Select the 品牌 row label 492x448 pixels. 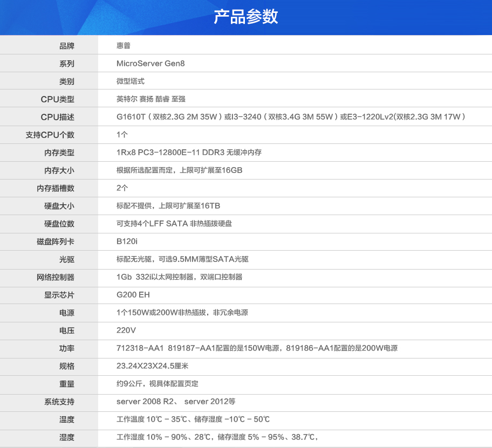tap(66, 46)
